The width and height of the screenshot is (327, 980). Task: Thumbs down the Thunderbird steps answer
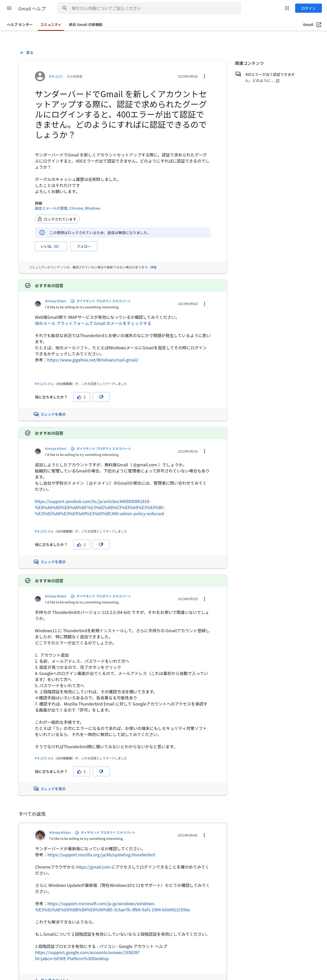(101, 772)
